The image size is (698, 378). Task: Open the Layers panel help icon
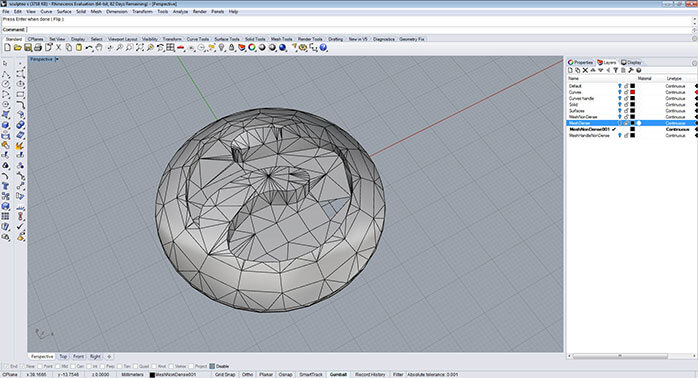pyautogui.click(x=638, y=70)
